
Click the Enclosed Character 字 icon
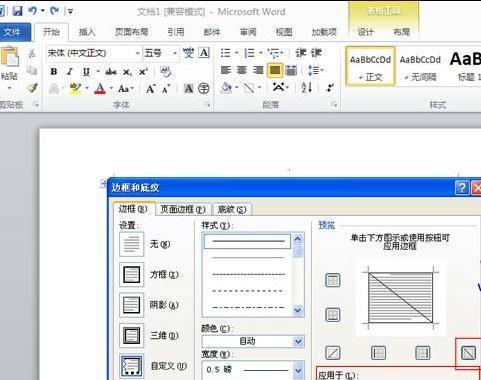pyautogui.click(x=204, y=88)
